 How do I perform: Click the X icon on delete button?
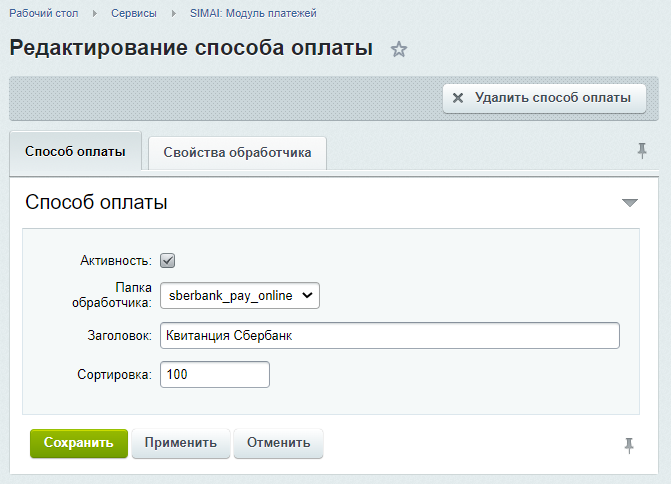click(x=458, y=98)
